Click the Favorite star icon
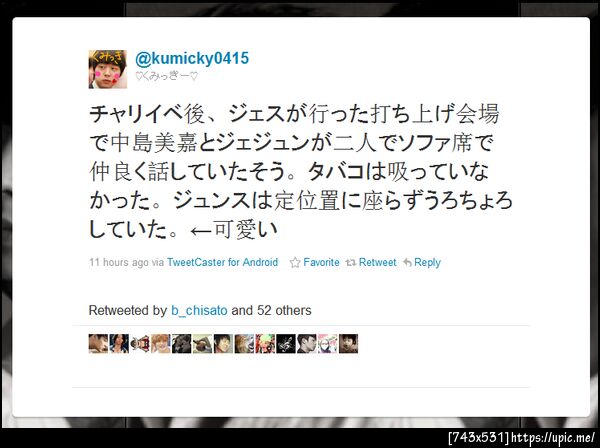Screen dimensions: 600x448 point(295,262)
